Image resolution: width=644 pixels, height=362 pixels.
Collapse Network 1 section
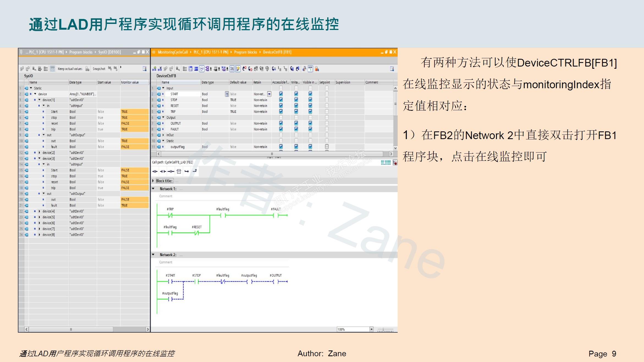tap(153, 189)
